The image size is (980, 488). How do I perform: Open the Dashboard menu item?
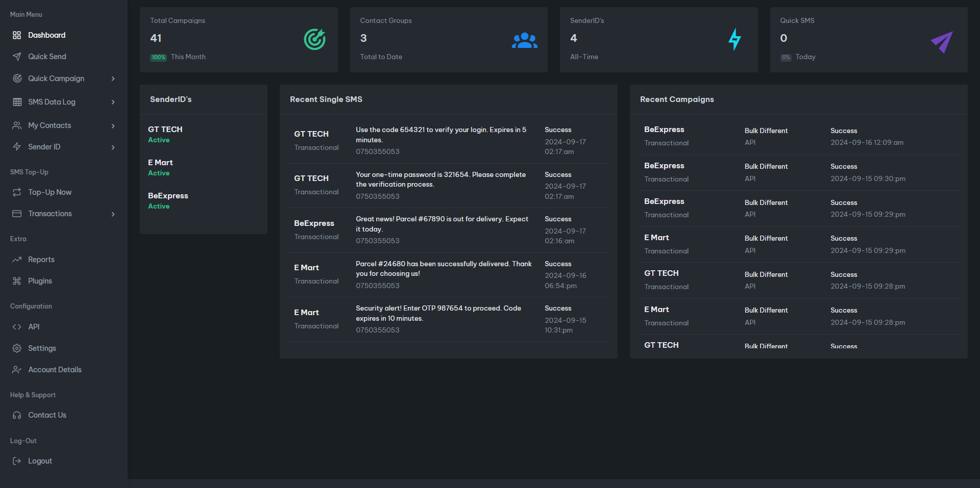(46, 35)
